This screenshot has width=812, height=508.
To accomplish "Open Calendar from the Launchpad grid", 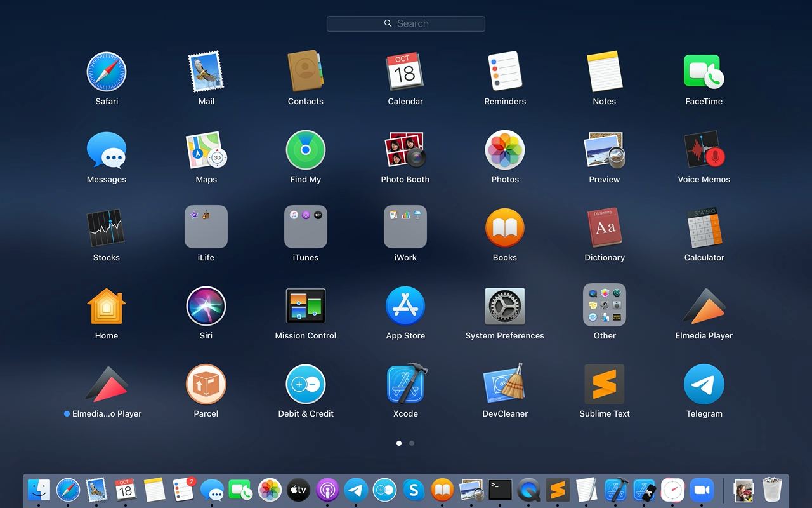I will click(405, 72).
